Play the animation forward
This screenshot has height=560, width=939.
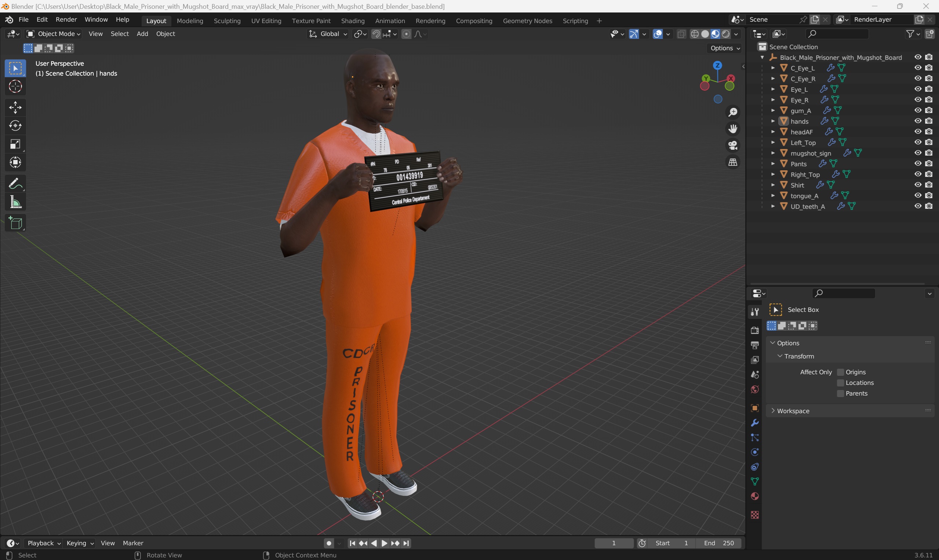385,543
